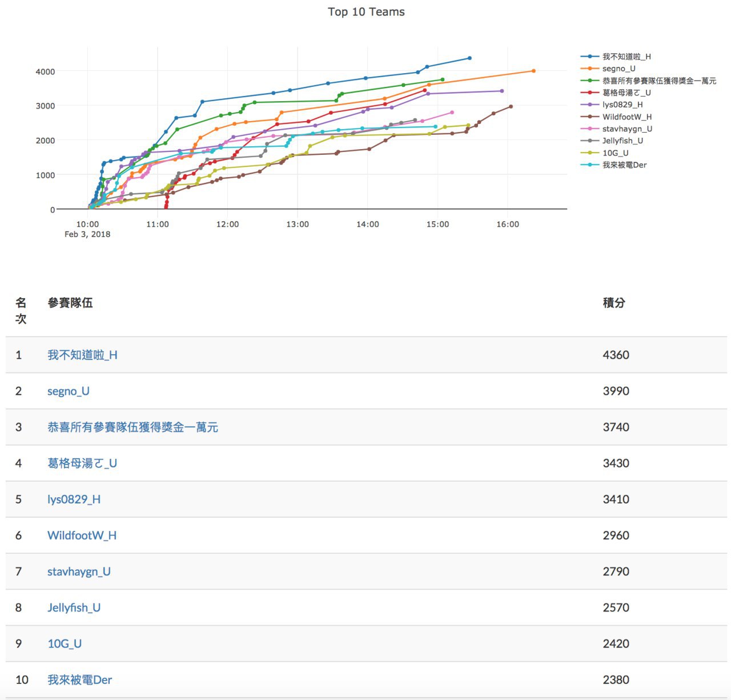The width and height of the screenshot is (731, 700).
Task: Toggle Jellyfish_U legend entry
Action: point(612,141)
